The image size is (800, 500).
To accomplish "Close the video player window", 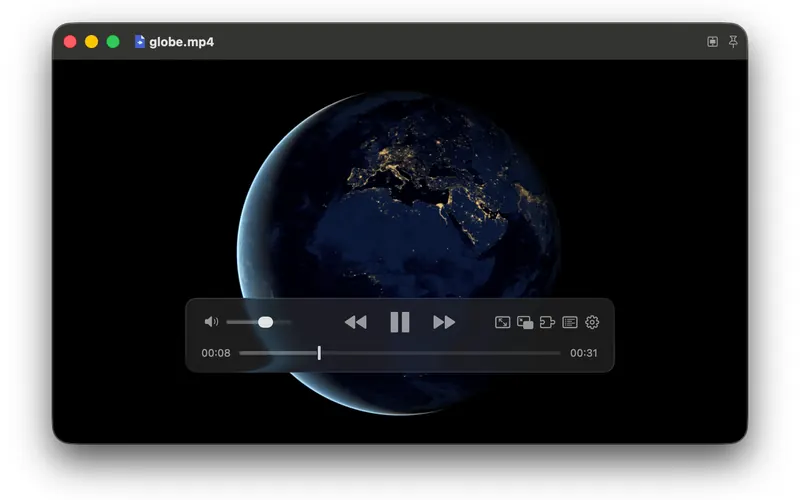I will tap(70, 42).
